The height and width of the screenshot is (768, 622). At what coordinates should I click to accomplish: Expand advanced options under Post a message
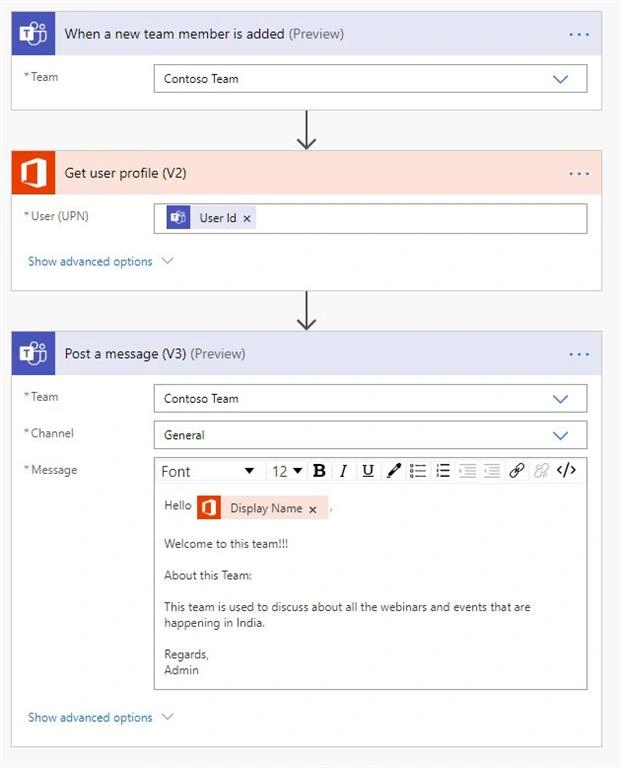coord(100,718)
